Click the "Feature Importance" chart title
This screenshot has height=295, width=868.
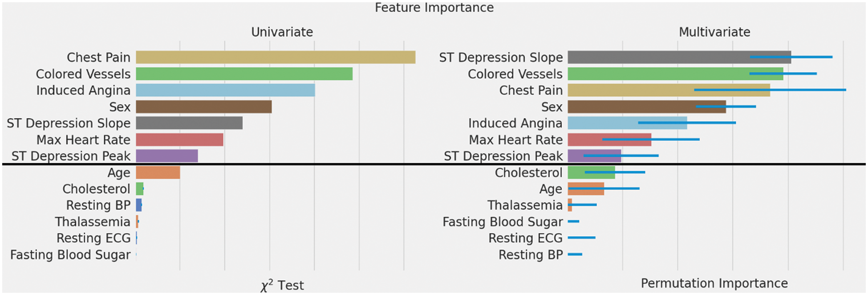(x=434, y=8)
